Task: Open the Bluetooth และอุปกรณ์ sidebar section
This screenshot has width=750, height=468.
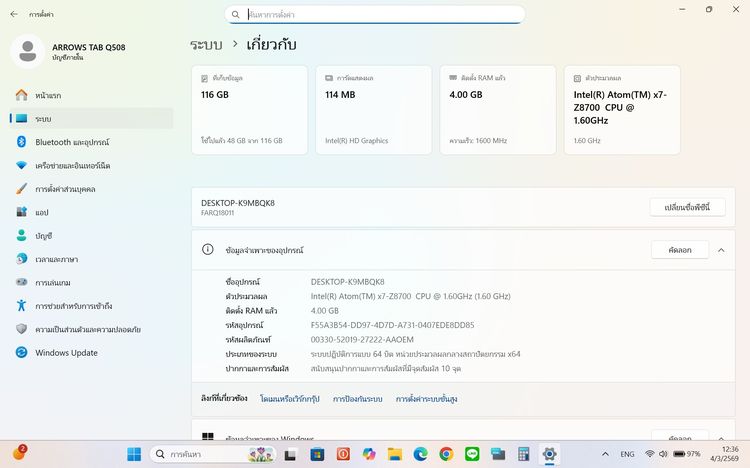Action: point(72,142)
